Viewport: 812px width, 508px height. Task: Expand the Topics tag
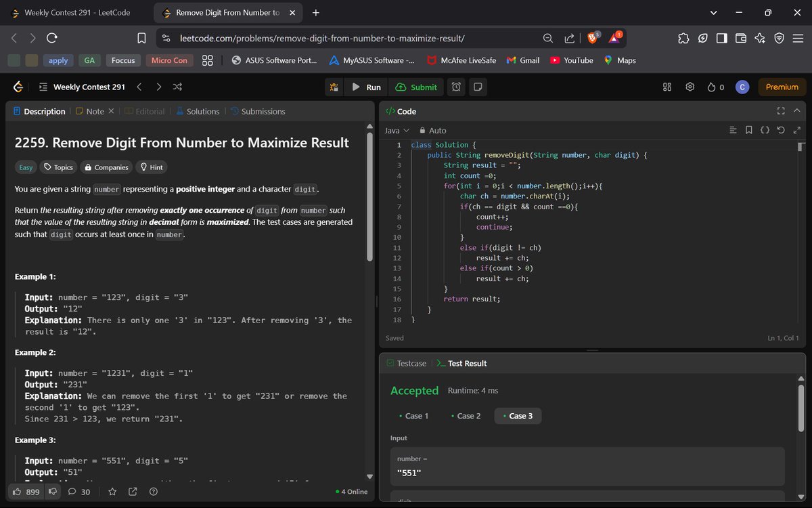58,167
